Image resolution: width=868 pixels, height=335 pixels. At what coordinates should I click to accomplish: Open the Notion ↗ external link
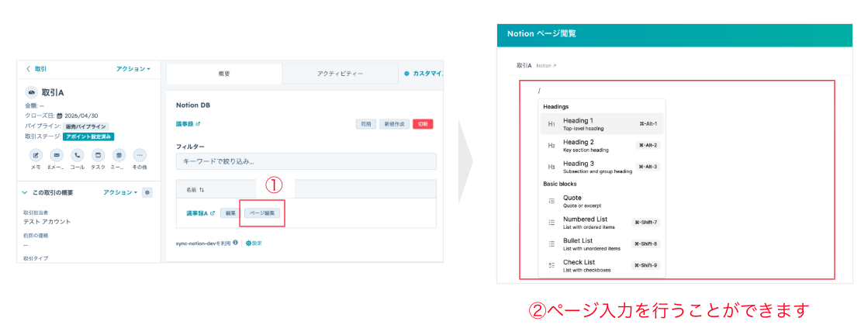coord(546,65)
